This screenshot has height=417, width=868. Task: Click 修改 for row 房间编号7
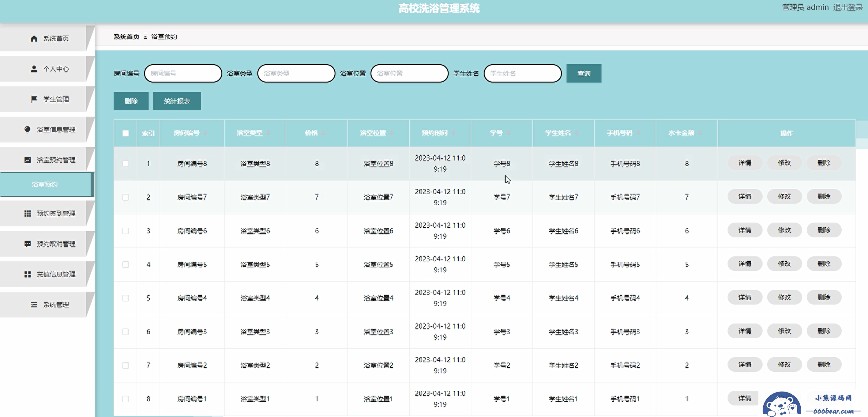coord(784,196)
